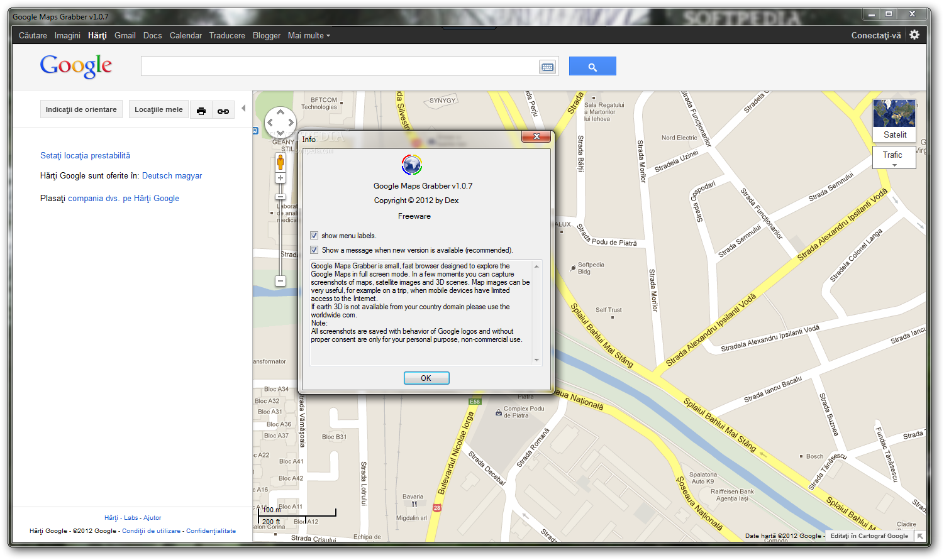Click the Nord Electric map label
944x560 pixels.
pos(679,138)
